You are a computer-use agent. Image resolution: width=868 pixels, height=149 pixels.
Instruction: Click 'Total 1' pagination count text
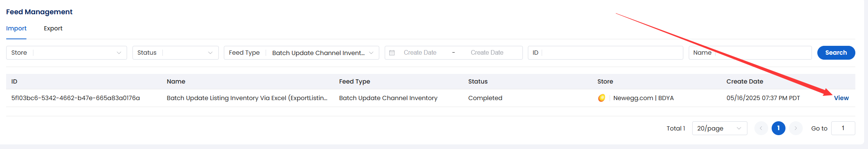click(676, 129)
